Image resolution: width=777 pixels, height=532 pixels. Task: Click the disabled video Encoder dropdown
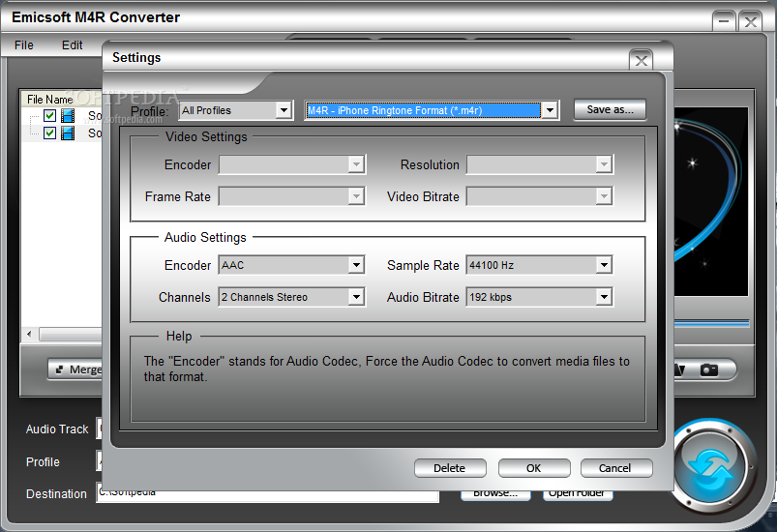click(x=292, y=164)
